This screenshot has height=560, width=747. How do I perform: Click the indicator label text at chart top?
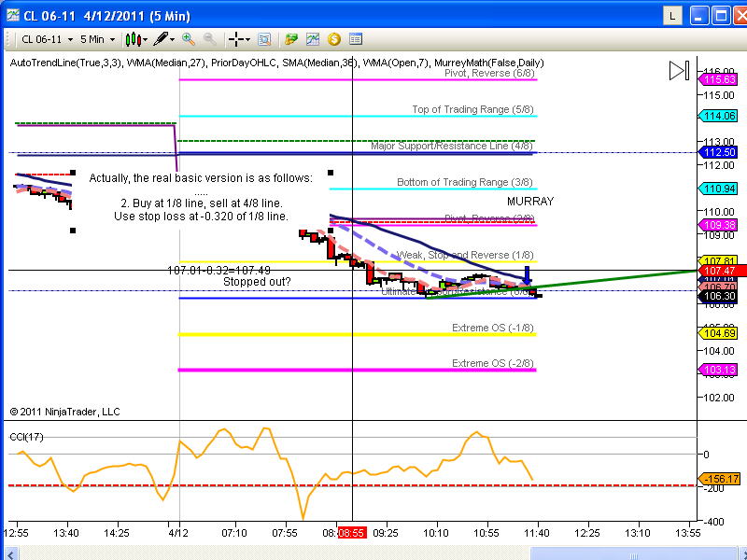coord(276,63)
